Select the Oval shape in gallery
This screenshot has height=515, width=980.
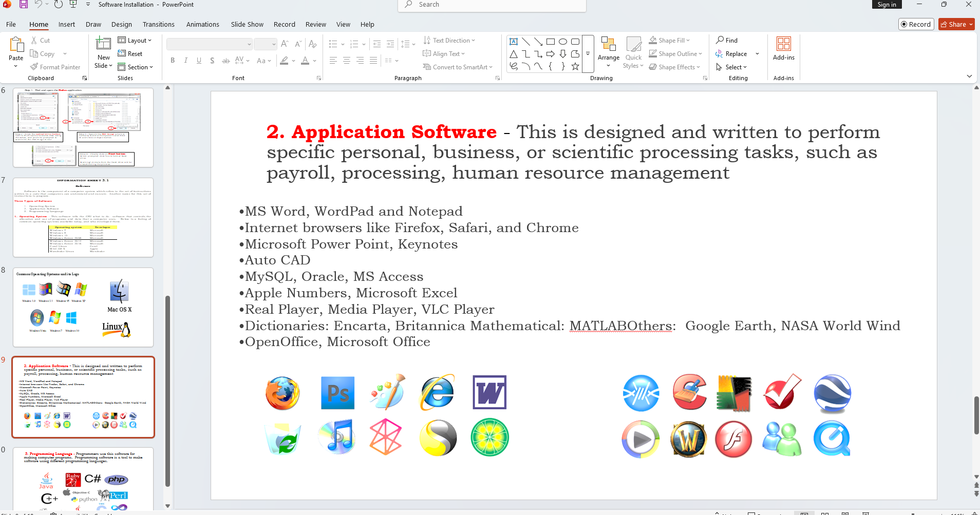(x=563, y=42)
